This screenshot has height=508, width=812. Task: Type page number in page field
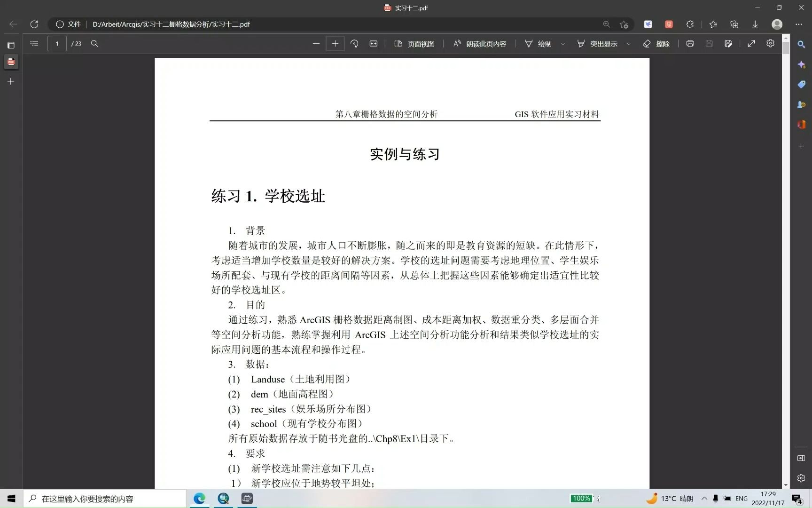[x=57, y=43]
